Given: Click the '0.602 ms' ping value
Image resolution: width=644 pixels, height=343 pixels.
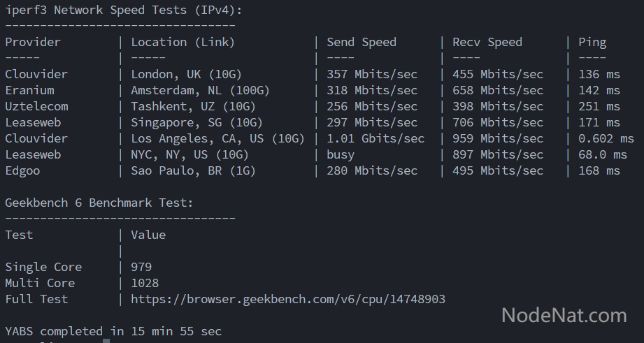Looking at the screenshot, I should click(606, 138).
